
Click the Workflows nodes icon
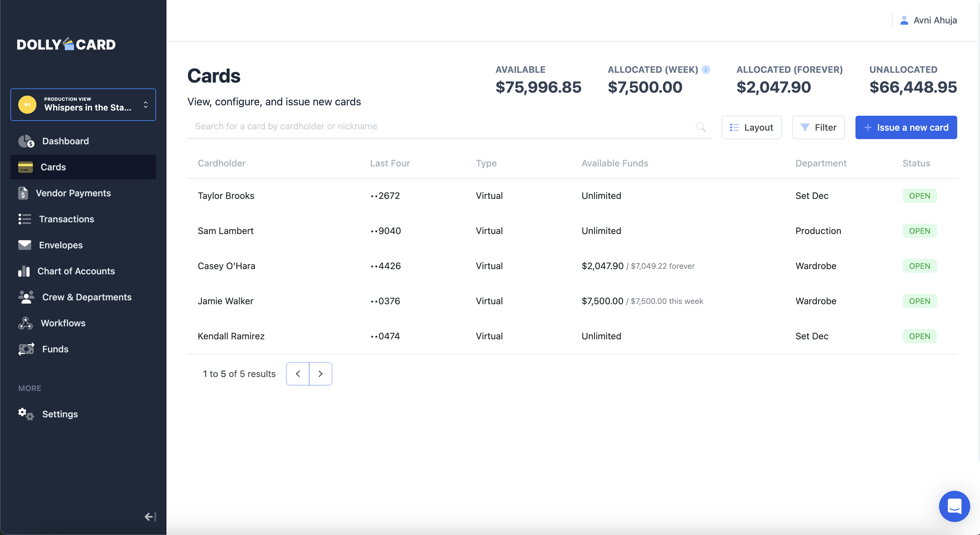point(25,323)
